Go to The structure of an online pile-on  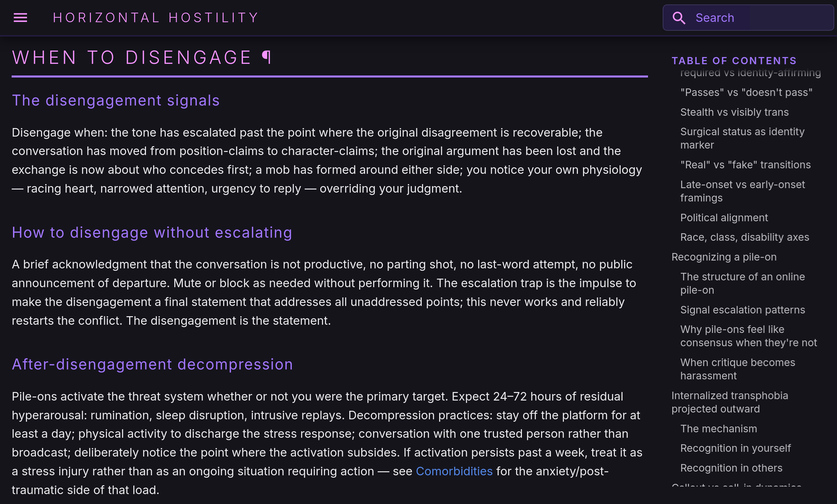pos(743,283)
